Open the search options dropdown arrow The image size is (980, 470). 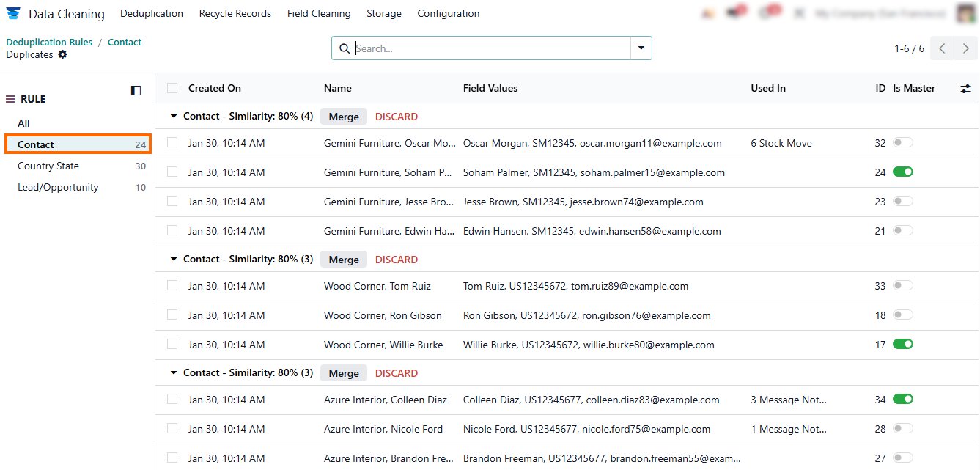tap(641, 48)
